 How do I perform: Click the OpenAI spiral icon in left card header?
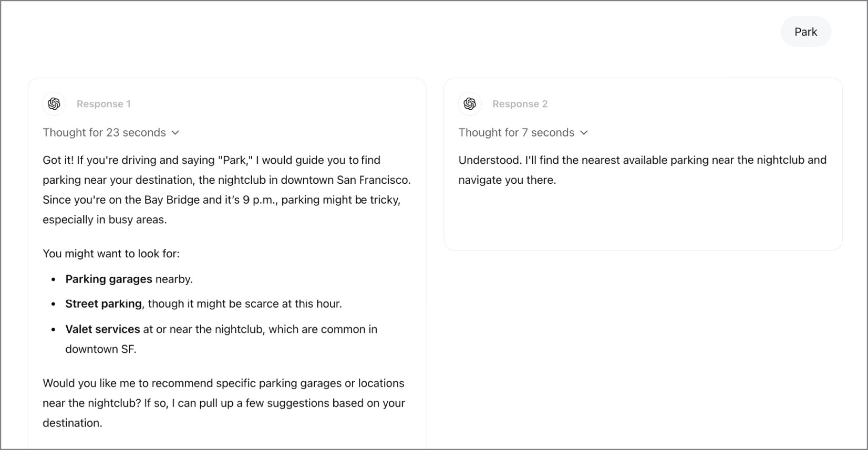pos(54,104)
